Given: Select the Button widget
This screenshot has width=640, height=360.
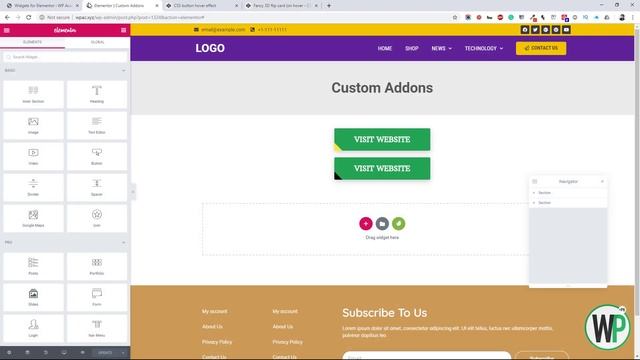Looking at the screenshot, I should pyautogui.click(x=97, y=157).
